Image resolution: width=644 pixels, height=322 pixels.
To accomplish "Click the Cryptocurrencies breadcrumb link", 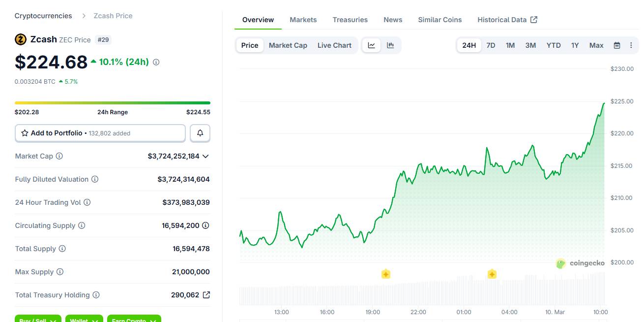I will pos(43,15).
